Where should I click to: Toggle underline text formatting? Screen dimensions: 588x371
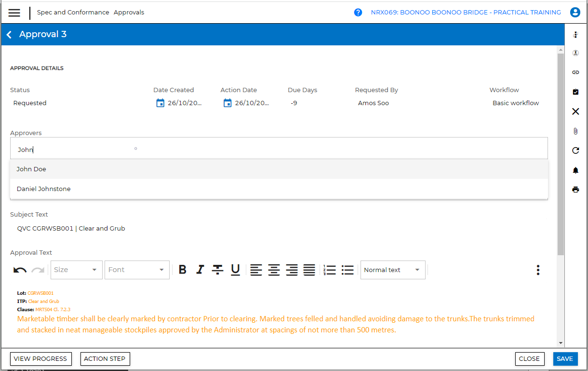point(235,270)
